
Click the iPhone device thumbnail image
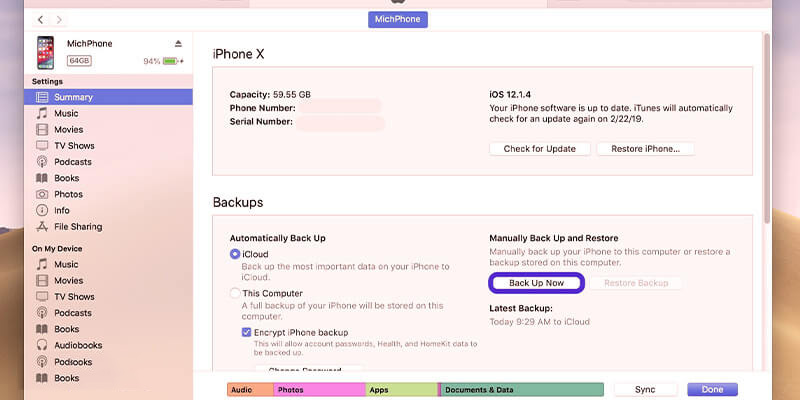click(x=45, y=53)
